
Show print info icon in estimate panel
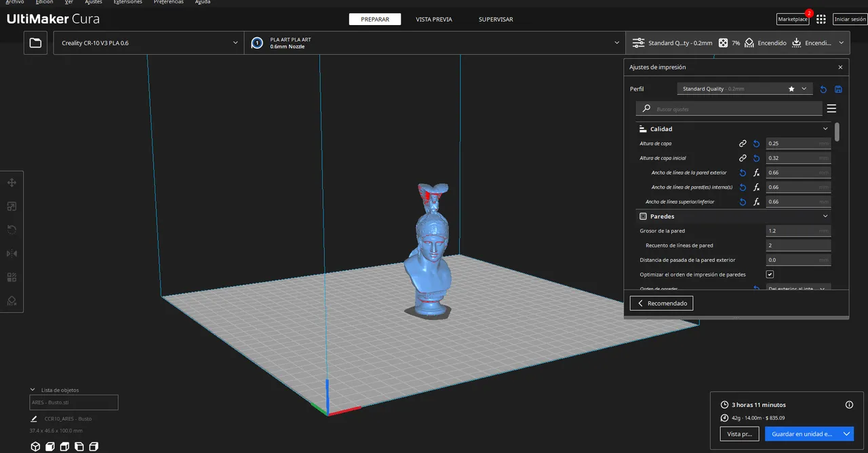coord(849,405)
